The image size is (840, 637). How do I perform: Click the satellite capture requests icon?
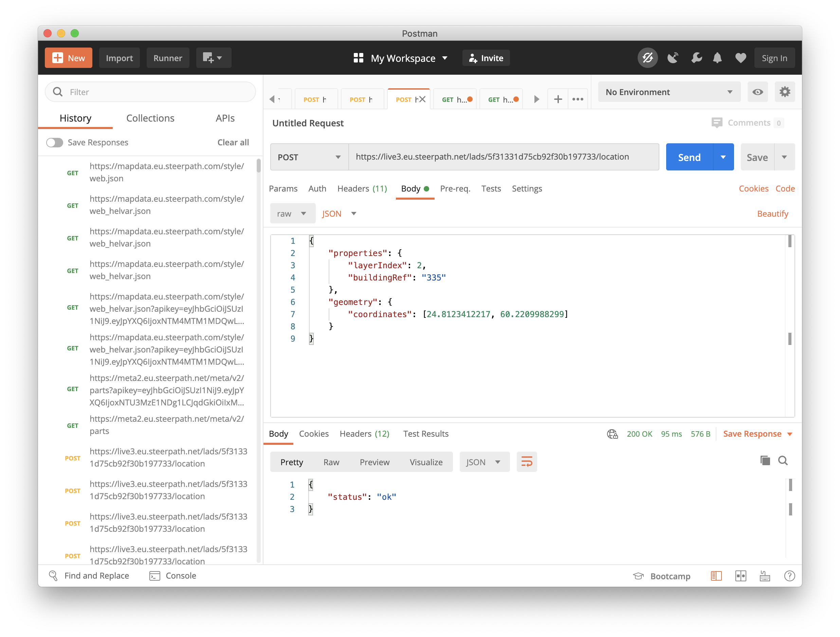[673, 58]
